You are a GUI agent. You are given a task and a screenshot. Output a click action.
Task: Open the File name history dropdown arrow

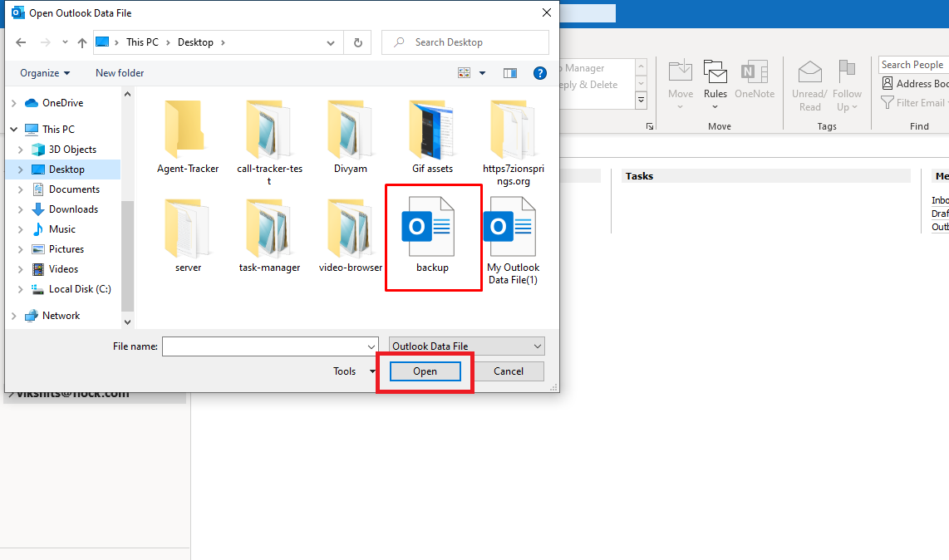pyautogui.click(x=371, y=347)
